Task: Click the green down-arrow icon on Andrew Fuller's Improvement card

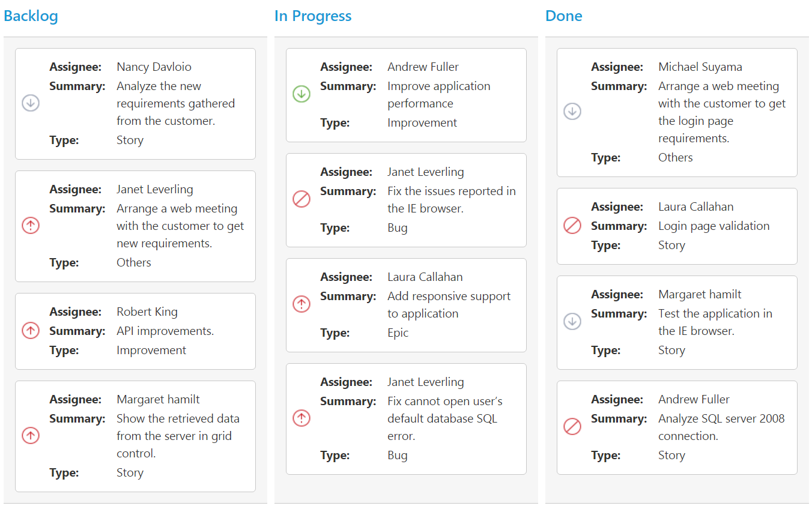Action: (301, 94)
